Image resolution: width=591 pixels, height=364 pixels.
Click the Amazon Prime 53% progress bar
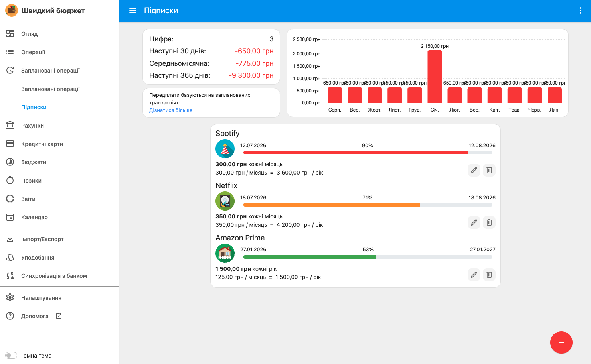pos(368,257)
